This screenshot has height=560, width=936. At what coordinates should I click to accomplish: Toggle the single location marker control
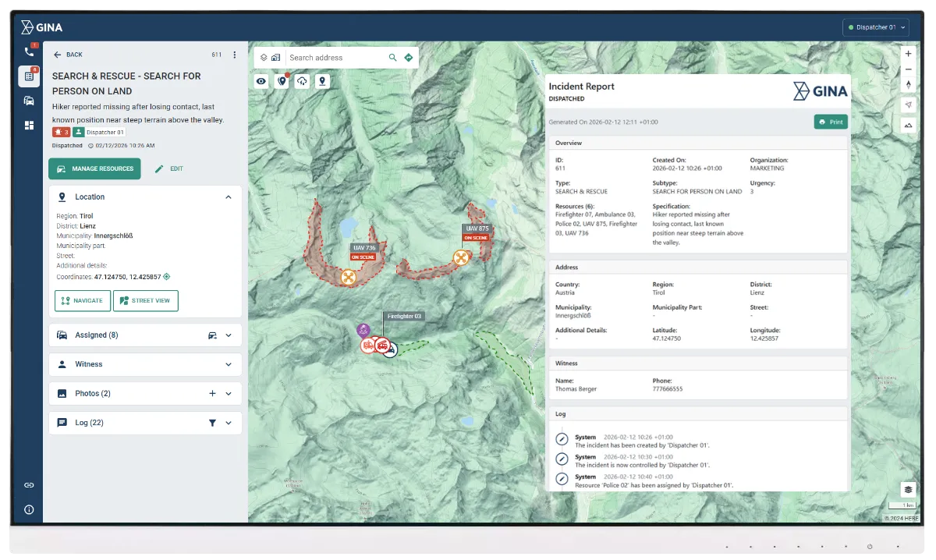point(322,81)
